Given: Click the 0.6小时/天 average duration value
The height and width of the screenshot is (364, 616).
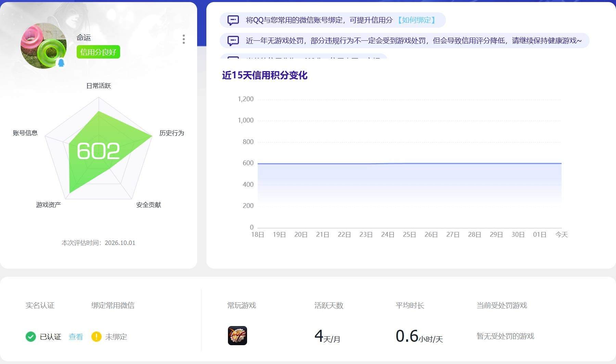Looking at the screenshot, I should tap(419, 336).
